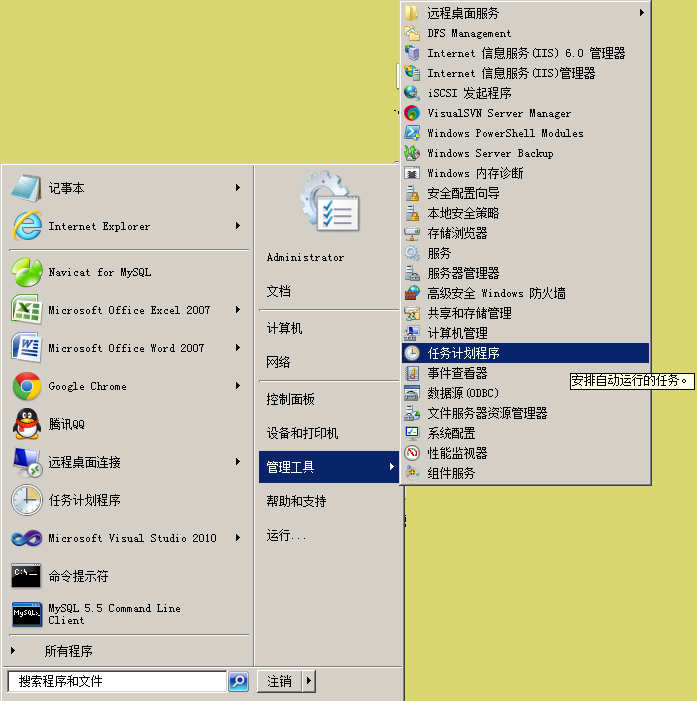Viewport: 697px width, 701px height.
Task: Select 共享和存储管理 entry
Action: tap(525, 313)
